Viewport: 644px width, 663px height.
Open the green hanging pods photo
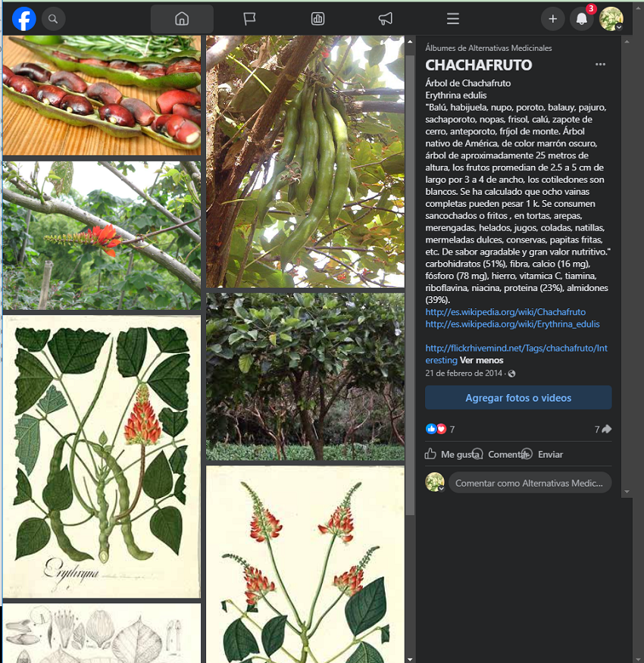[x=305, y=161]
